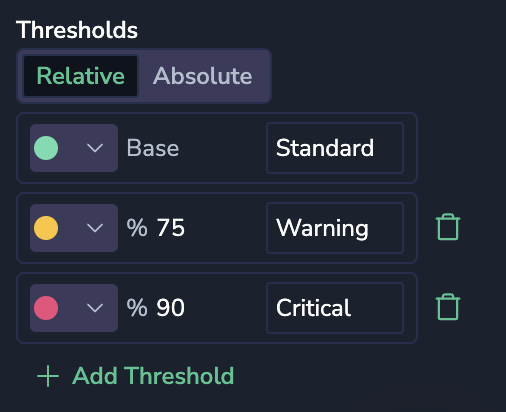This screenshot has width=506, height=412.
Task: Pick the yellow Warning color swatch
Action: click(x=46, y=228)
